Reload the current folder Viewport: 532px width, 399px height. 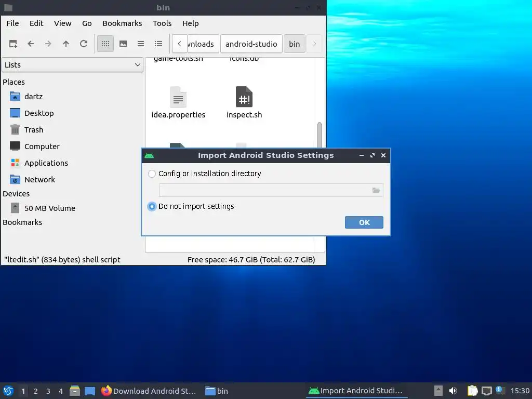point(84,44)
